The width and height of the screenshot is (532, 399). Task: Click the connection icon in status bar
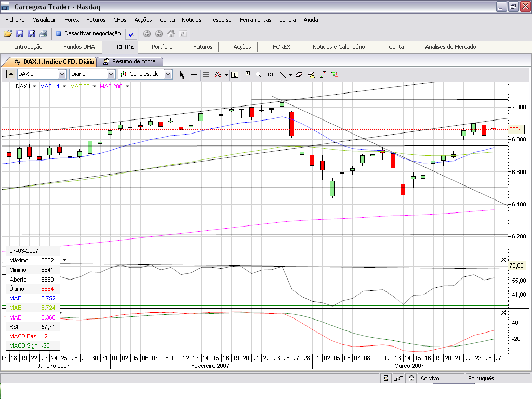398,378
